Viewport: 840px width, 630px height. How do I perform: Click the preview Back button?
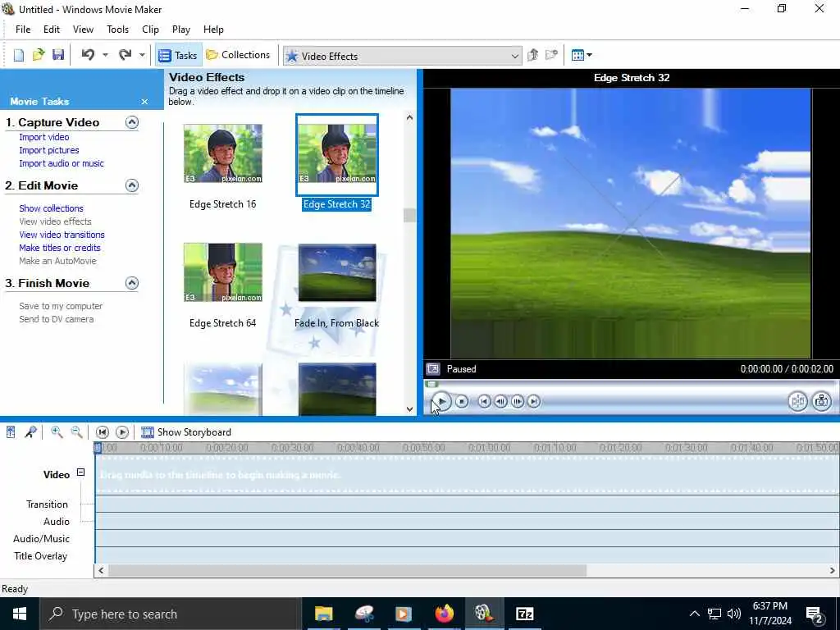[484, 401]
